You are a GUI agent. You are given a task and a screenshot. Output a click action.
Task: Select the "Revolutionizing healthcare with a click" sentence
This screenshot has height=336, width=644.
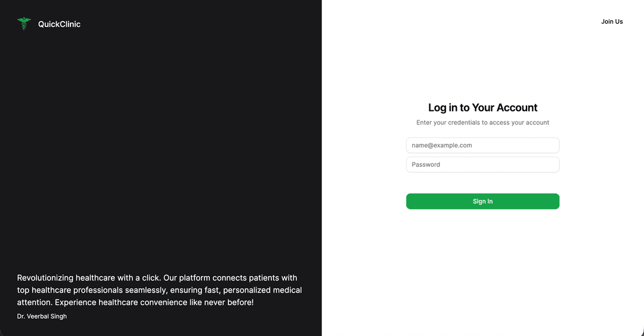tap(88, 278)
